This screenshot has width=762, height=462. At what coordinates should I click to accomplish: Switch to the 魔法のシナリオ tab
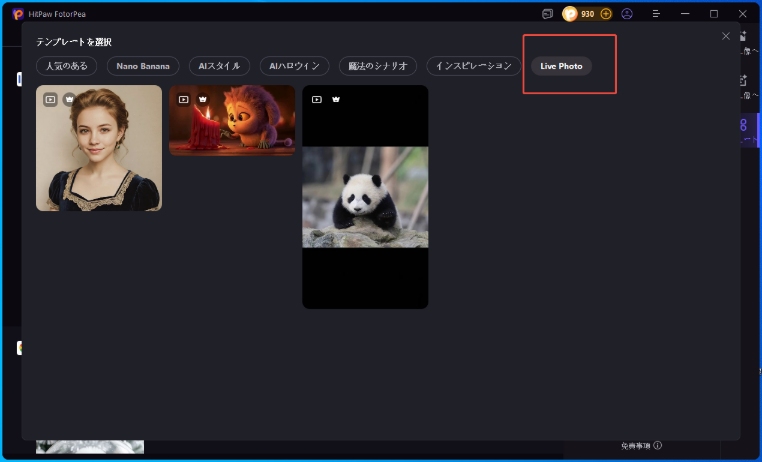click(x=378, y=66)
